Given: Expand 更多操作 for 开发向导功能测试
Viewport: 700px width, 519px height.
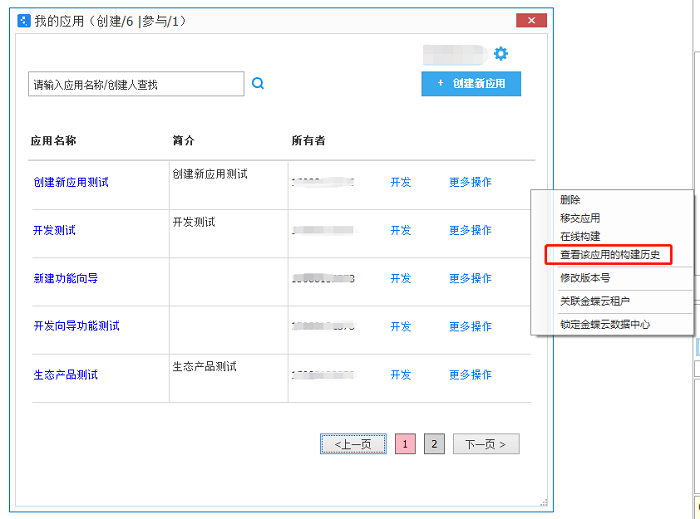Looking at the screenshot, I should (x=470, y=327).
